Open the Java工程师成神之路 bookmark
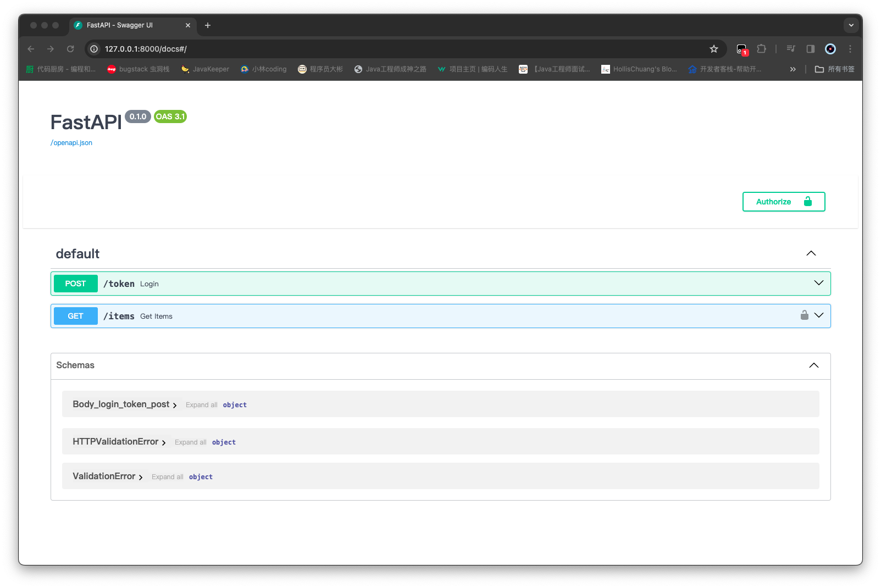881x588 pixels. (390, 69)
